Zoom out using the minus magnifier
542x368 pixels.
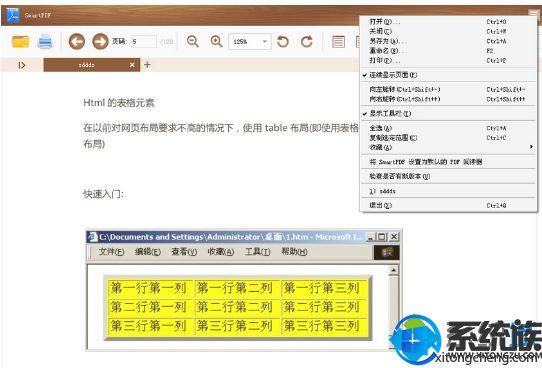tap(193, 41)
